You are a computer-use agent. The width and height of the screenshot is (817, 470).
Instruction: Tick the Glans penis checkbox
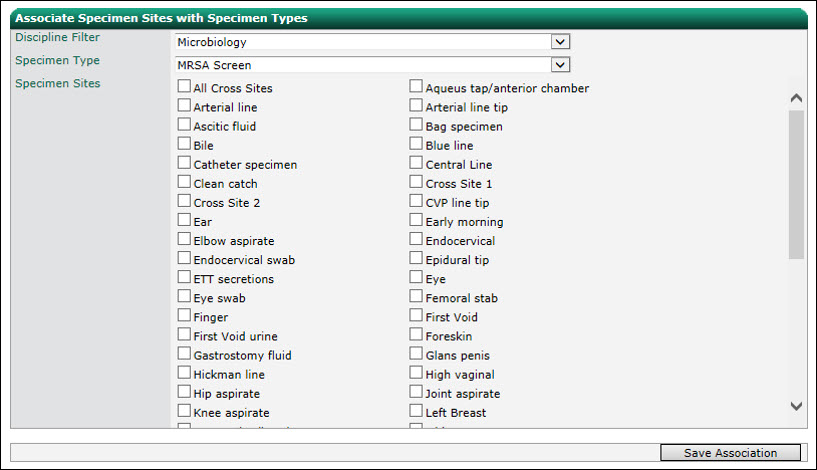click(416, 353)
